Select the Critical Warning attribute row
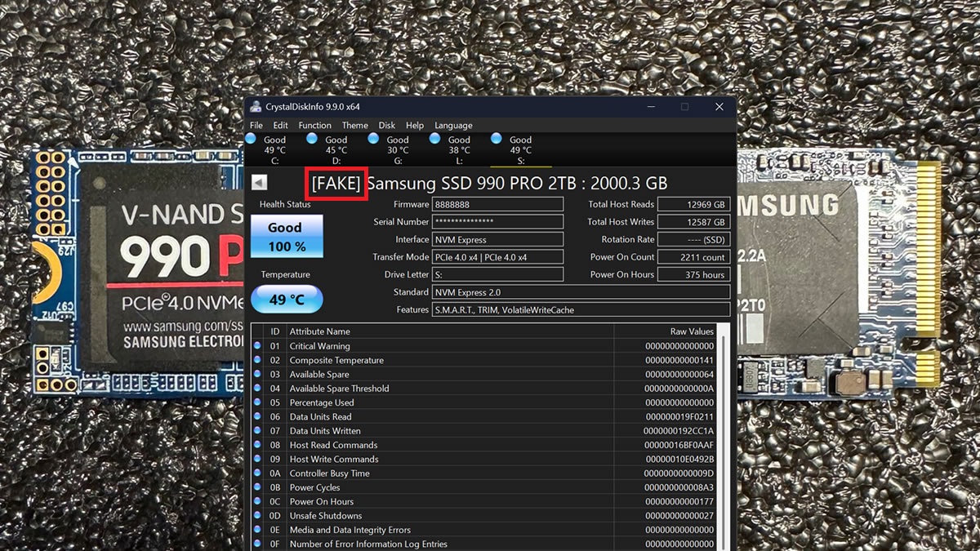Screen dimensions: 980x551 tap(484, 346)
